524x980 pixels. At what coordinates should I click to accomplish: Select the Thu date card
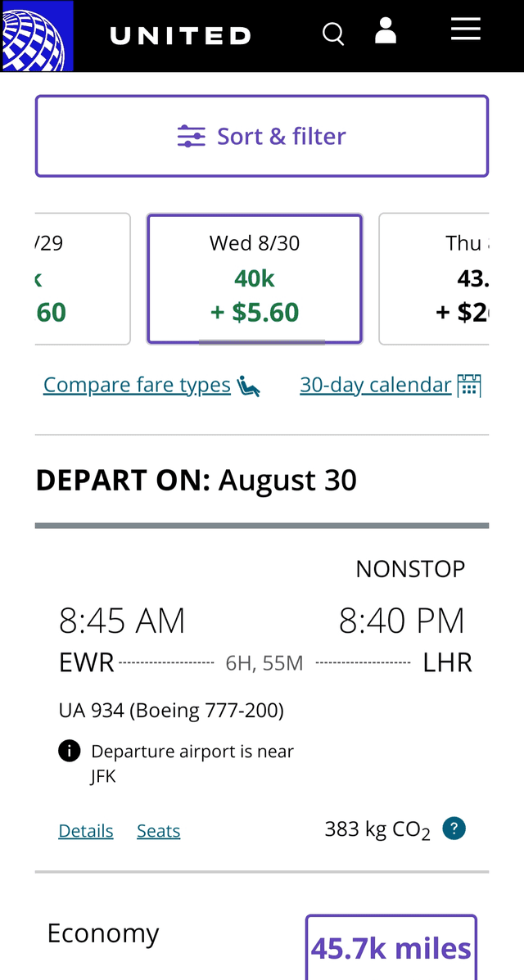(435, 278)
